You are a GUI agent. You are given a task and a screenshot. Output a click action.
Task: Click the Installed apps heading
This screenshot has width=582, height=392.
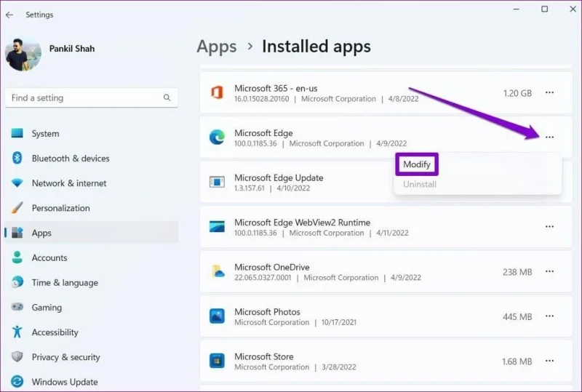coord(316,47)
